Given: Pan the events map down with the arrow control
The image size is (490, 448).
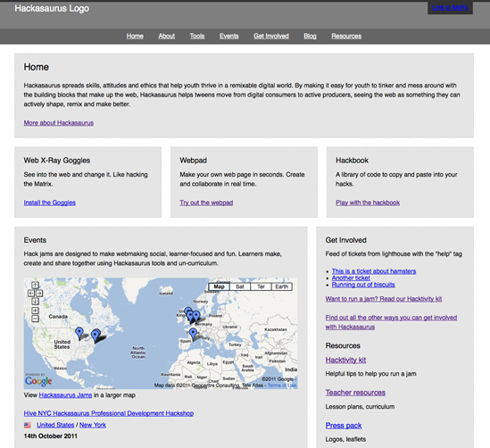Looking at the screenshot, I should pyautogui.click(x=35, y=302).
